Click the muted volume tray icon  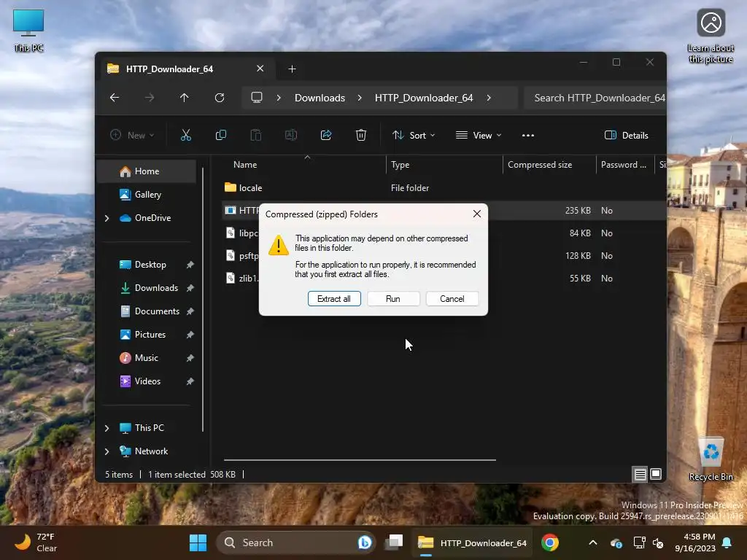[659, 542]
